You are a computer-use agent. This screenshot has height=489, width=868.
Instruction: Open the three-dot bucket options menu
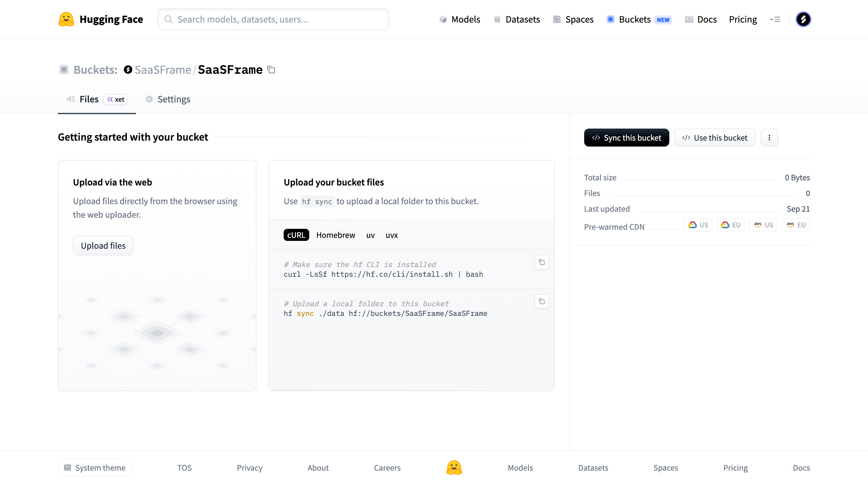pos(769,138)
